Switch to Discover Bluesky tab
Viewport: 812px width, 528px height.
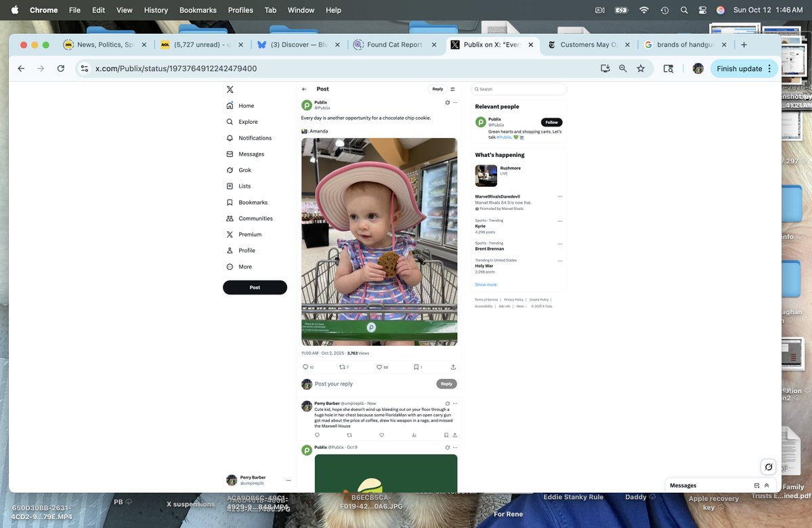click(x=299, y=45)
